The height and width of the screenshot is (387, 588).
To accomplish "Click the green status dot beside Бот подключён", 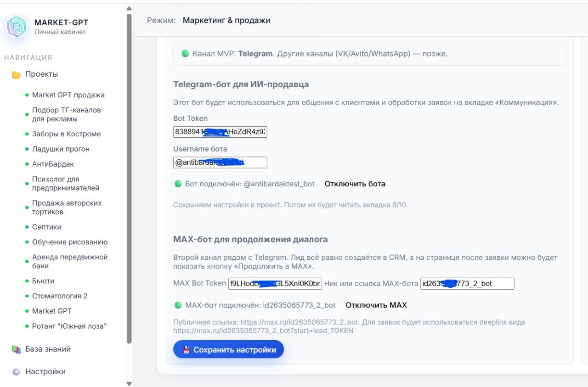I will coord(178,184).
